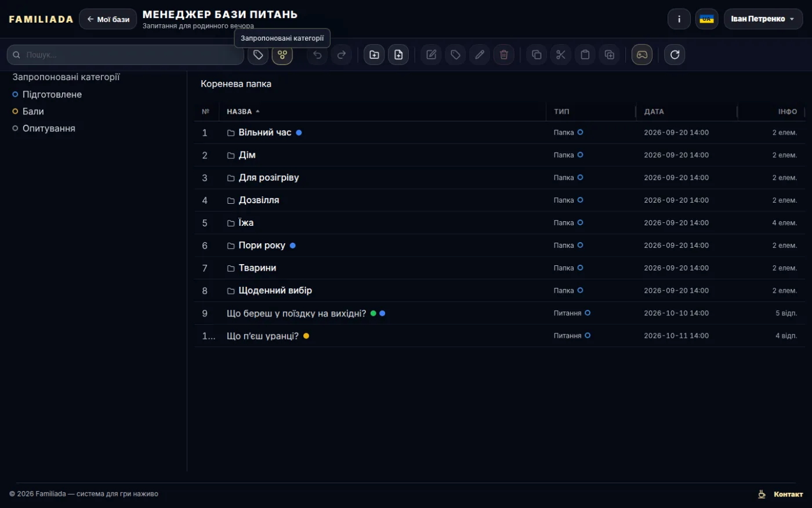Click the Коренева папка breadcrumb

pos(236,84)
